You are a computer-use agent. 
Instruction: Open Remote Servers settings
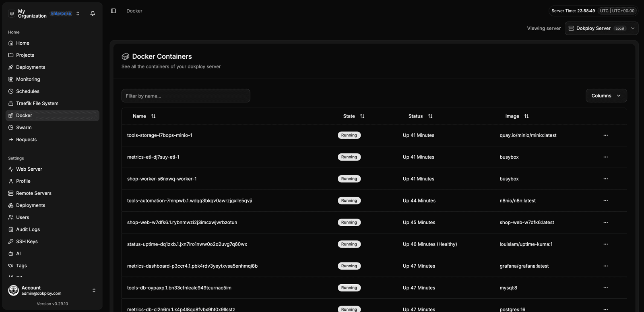pos(52,193)
